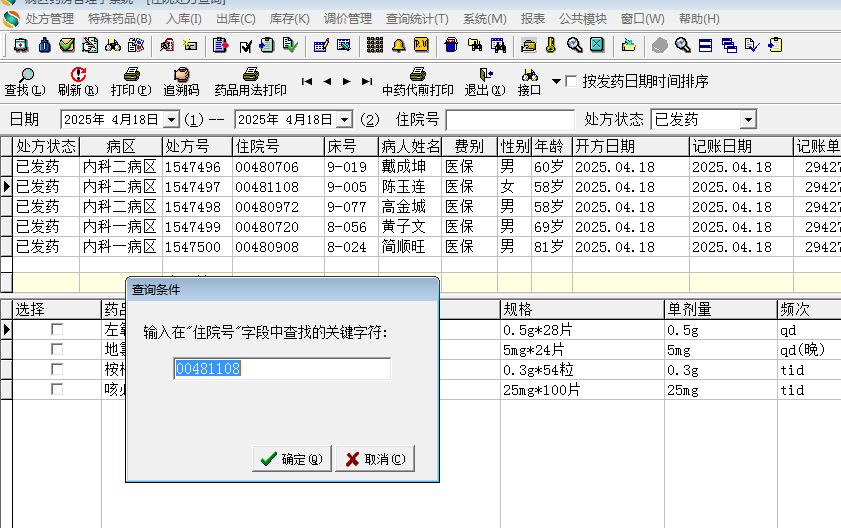Image resolution: width=841 pixels, height=528 pixels.
Task: Open start date dropdown arrow
Action: point(171,119)
